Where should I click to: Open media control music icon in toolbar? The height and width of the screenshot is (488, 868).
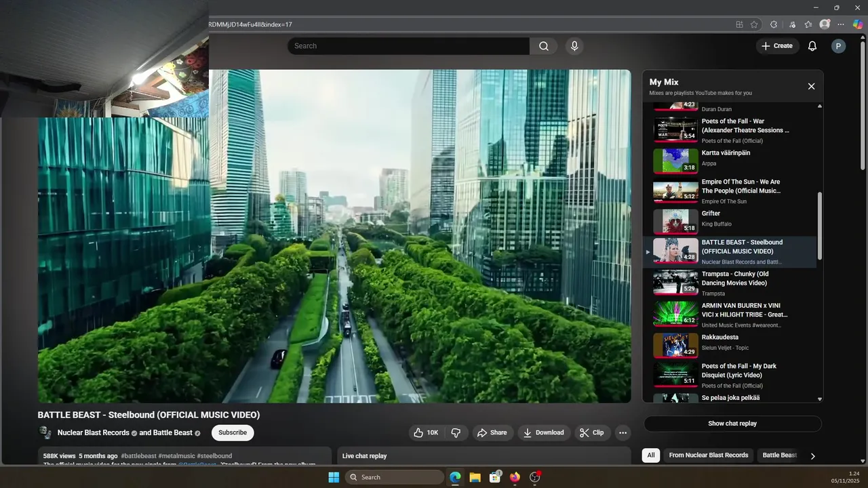tap(792, 24)
